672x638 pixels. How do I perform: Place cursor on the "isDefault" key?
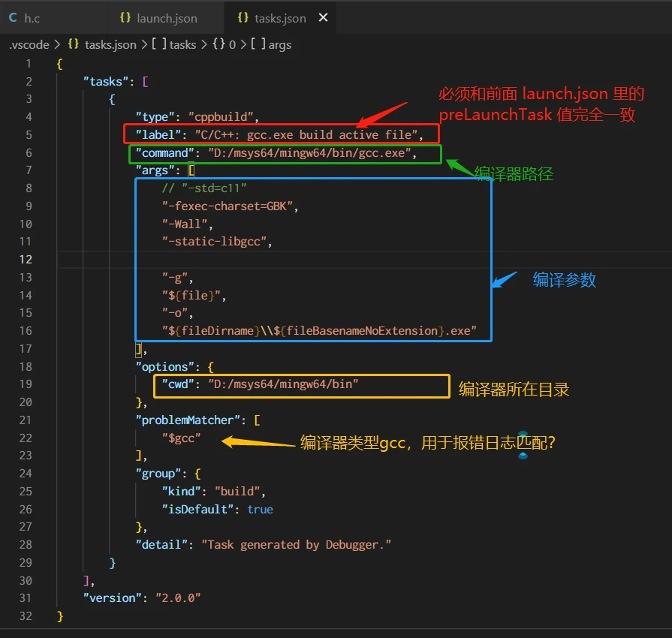pos(197,509)
